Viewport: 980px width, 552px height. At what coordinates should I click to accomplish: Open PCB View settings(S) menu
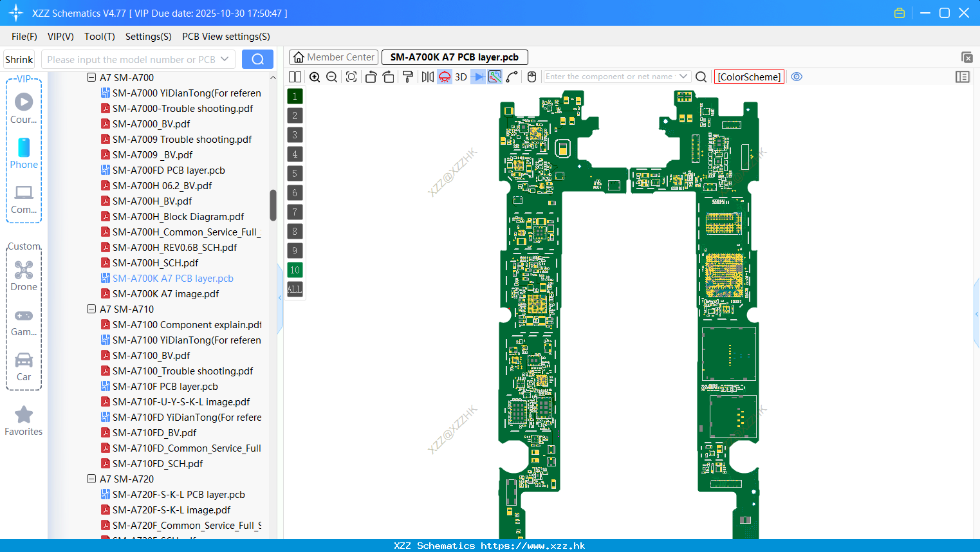point(226,37)
